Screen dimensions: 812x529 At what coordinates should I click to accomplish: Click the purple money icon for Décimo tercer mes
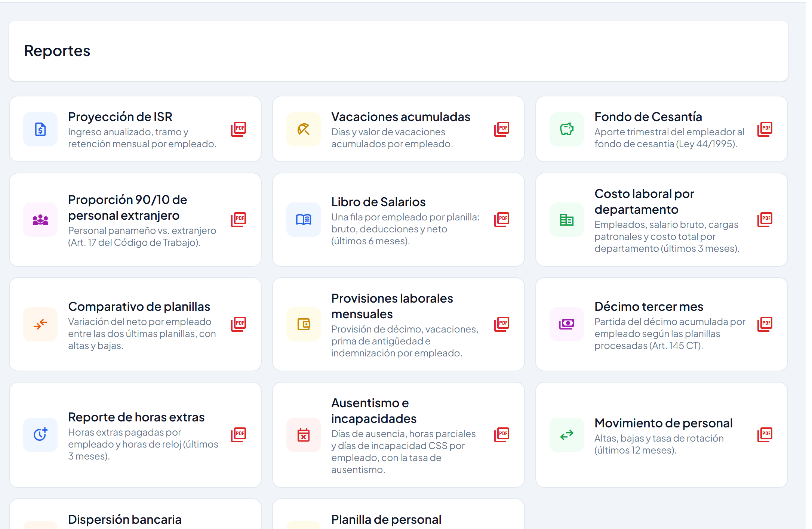pos(567,324)
